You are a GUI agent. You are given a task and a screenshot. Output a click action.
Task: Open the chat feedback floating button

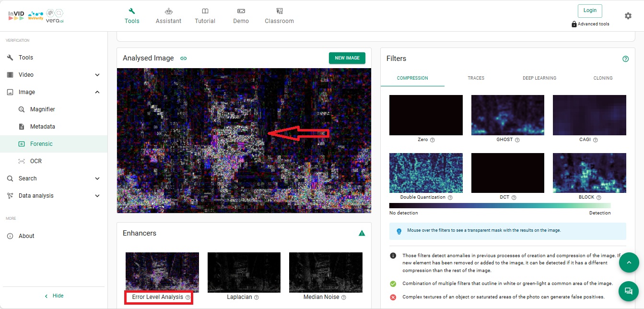pos(628,291)
